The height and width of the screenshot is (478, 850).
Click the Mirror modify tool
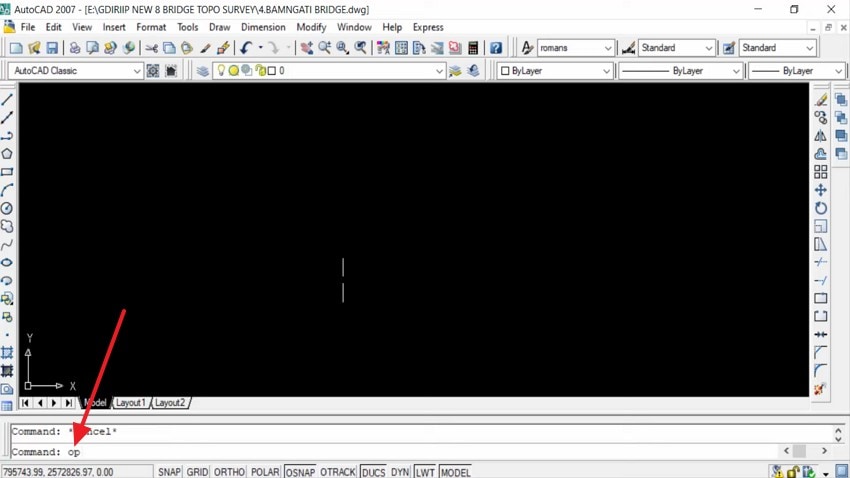tap(821, 136)
